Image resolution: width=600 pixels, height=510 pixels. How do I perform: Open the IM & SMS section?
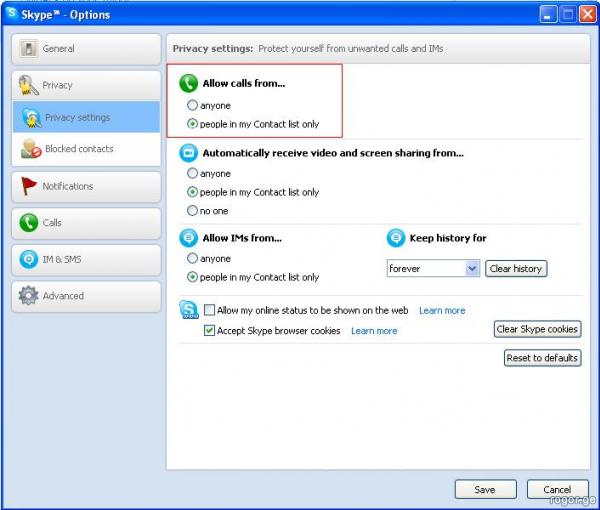(x=86, y=260)
